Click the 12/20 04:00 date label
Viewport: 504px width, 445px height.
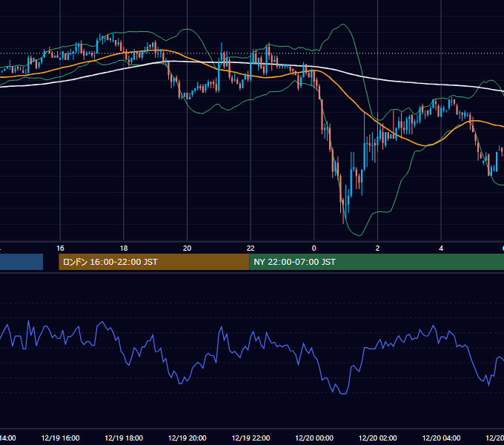(x=441, y=438)
